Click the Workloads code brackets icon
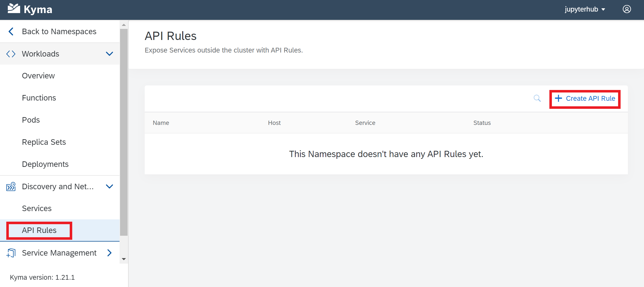Viewport: 644px width, 287px height. coord(11,54)
